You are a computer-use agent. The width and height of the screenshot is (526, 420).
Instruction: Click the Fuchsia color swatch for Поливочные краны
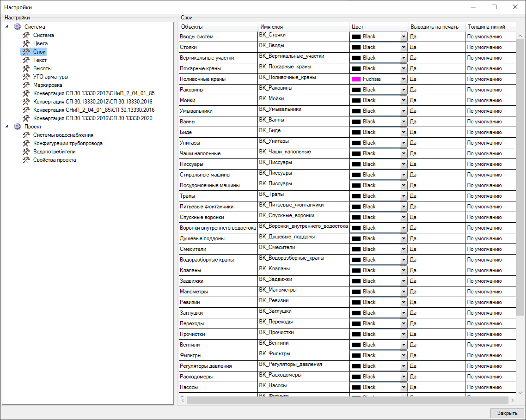click(x=356, y=79)
